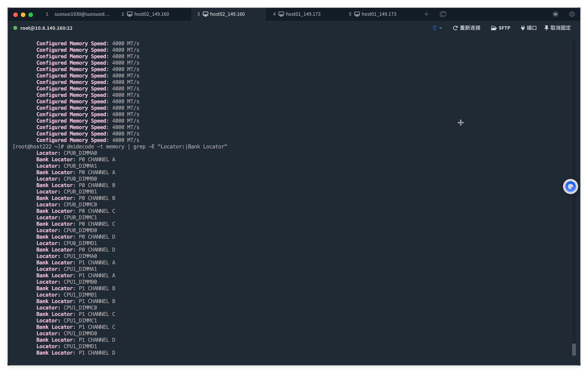
Task: Click the green connection status dot
Action: (x=15, y=28)
